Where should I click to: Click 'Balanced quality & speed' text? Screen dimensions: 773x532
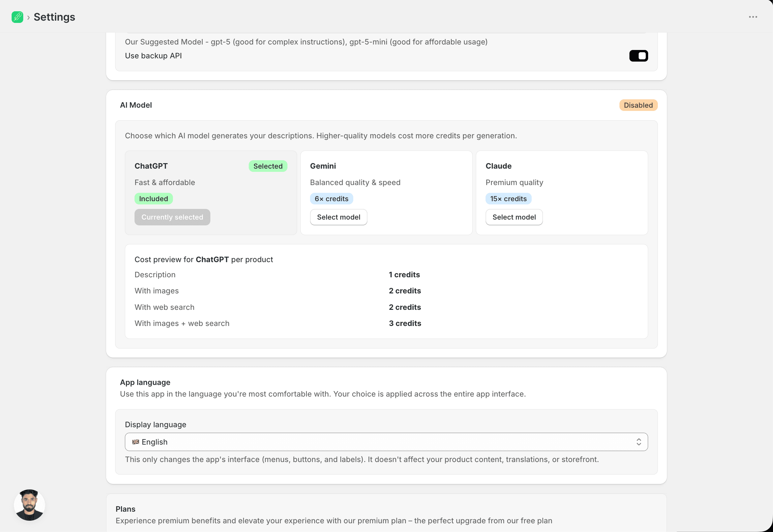[355, 182]
